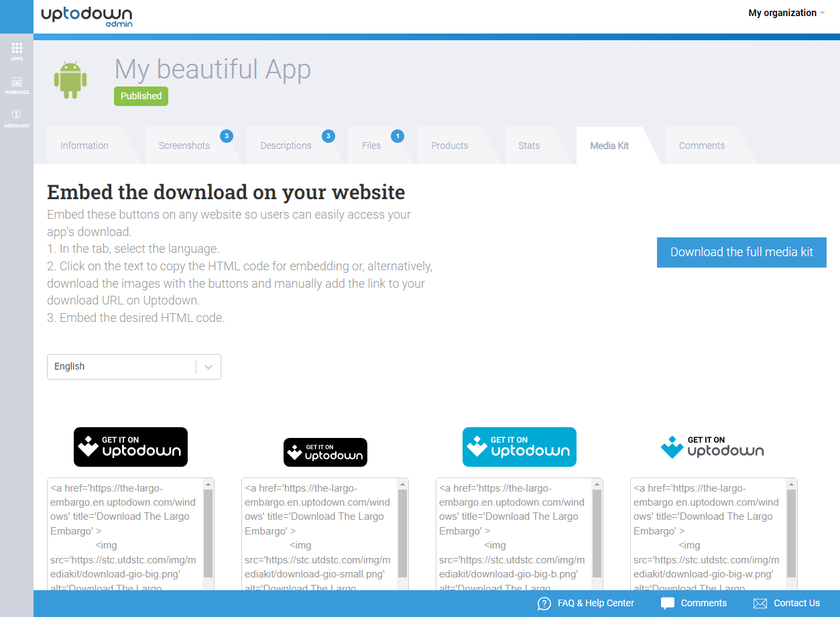Open the English language dropdown
840x617 pixels.
click(x=134, y=367)
